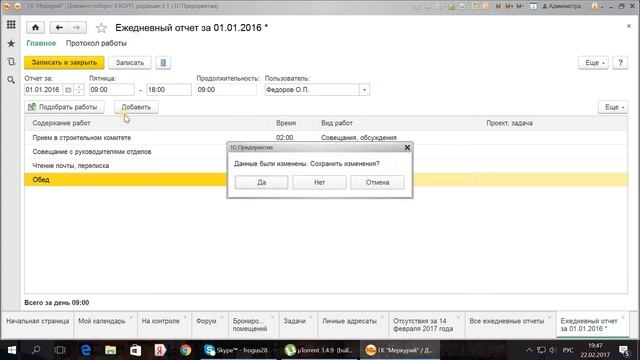Close the daily report form

[x=629, y=26]
